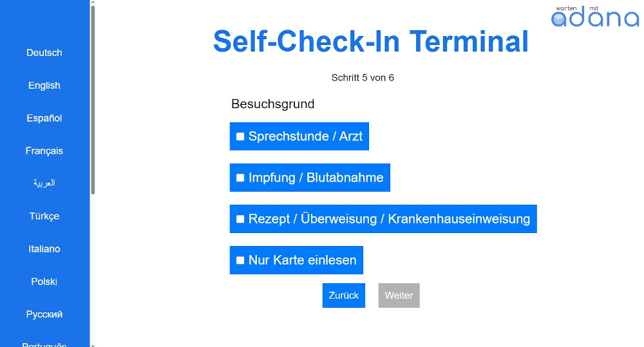
Task: Pick the Arabic language option
Action: (44, 183)
